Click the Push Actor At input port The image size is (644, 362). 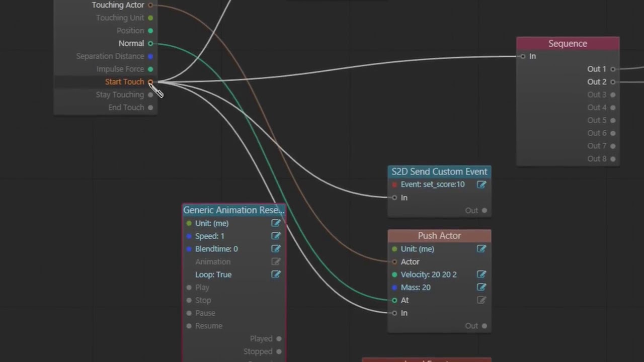click(x=394, y=300)
